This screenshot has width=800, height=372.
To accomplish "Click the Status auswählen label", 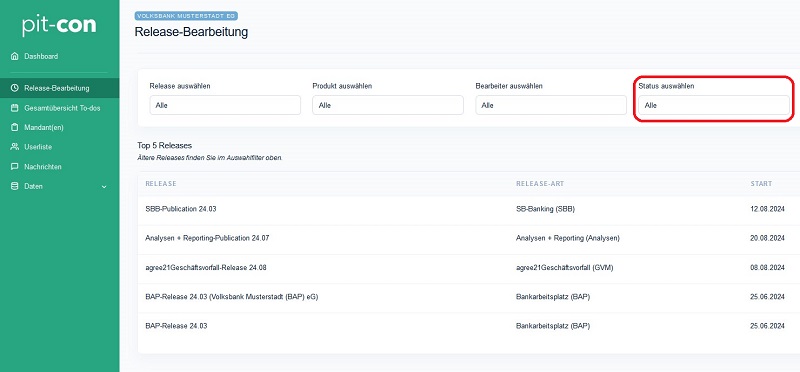I will click(666, 86).
